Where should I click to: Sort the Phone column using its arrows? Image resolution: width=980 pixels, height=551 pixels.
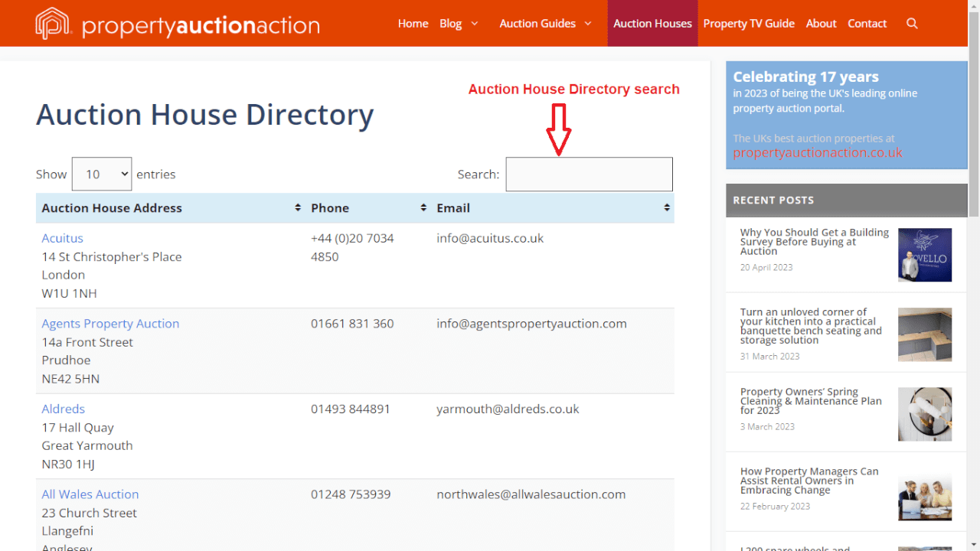tap(423, 208)
